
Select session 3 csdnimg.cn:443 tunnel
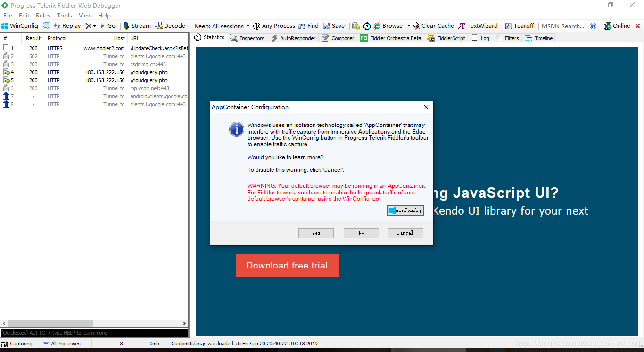click(x=94, y=64)
